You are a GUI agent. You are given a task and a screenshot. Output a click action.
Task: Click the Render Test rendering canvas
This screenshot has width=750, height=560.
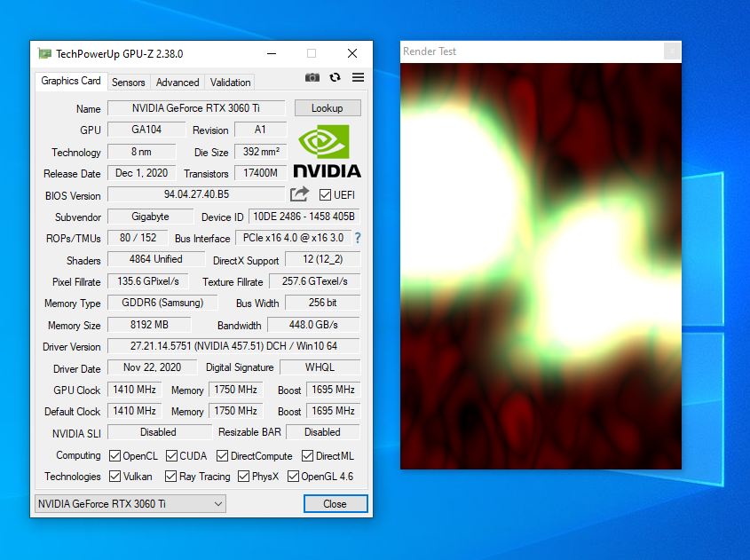[541, 266]
